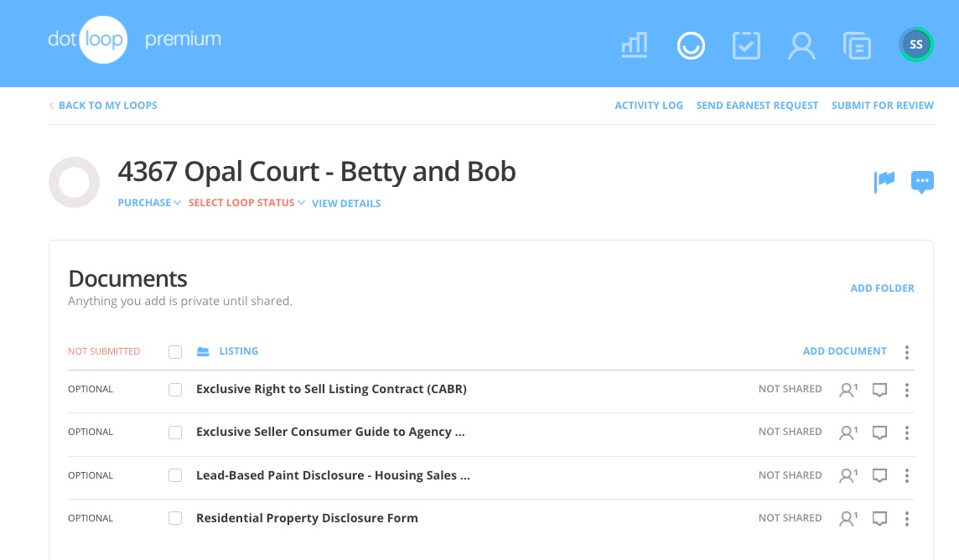This screenshot has height=560, width=959.
Task: Open the tasks checklist icon
Action: 746,45
